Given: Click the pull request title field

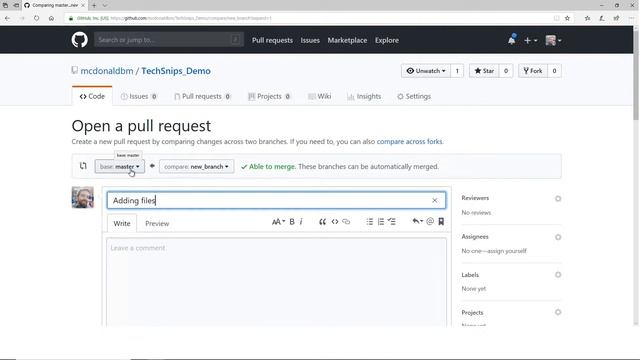Looking at the screenshot, I should [x=276, y=200].
